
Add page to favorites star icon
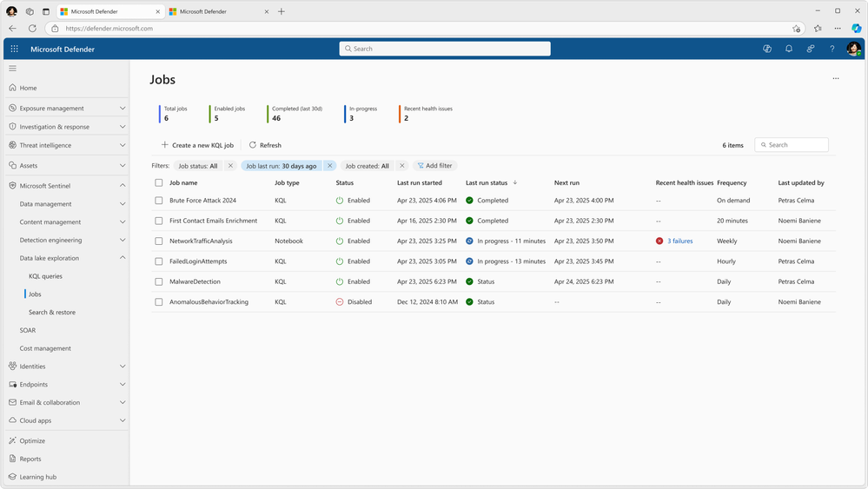(796, 28)
